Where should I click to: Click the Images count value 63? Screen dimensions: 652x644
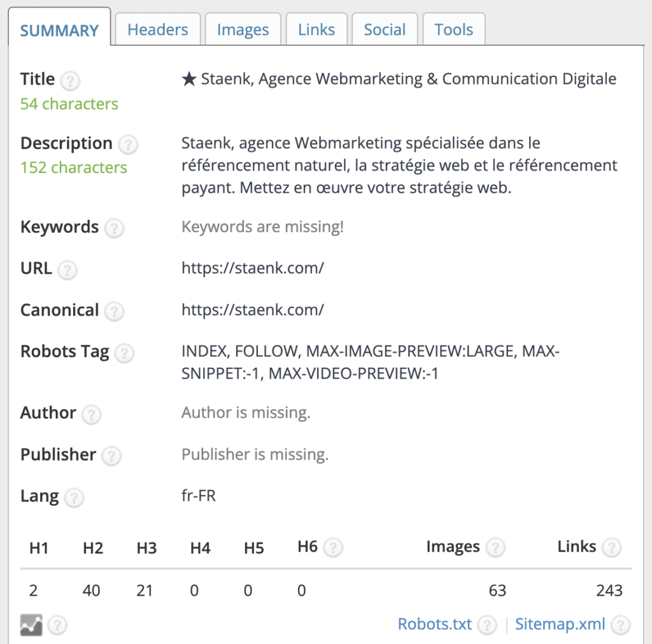click(x=497, y=591)
